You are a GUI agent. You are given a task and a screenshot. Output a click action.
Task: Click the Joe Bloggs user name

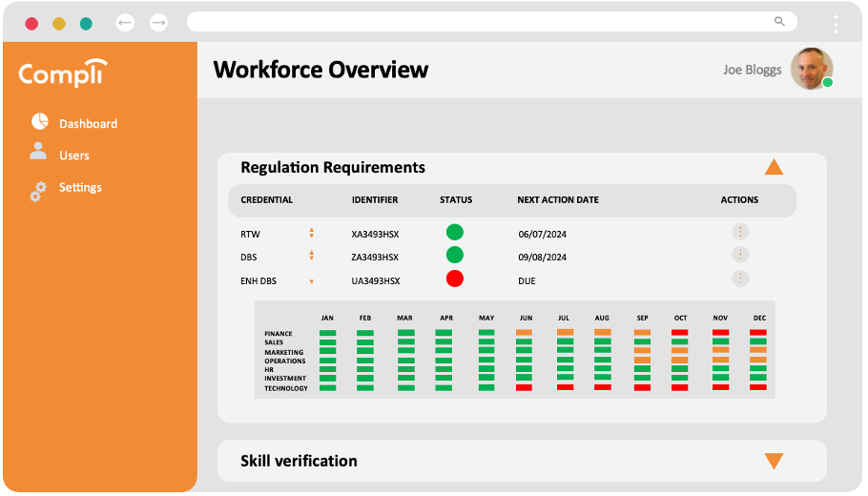pyautogui.click(x=752, y=70)
